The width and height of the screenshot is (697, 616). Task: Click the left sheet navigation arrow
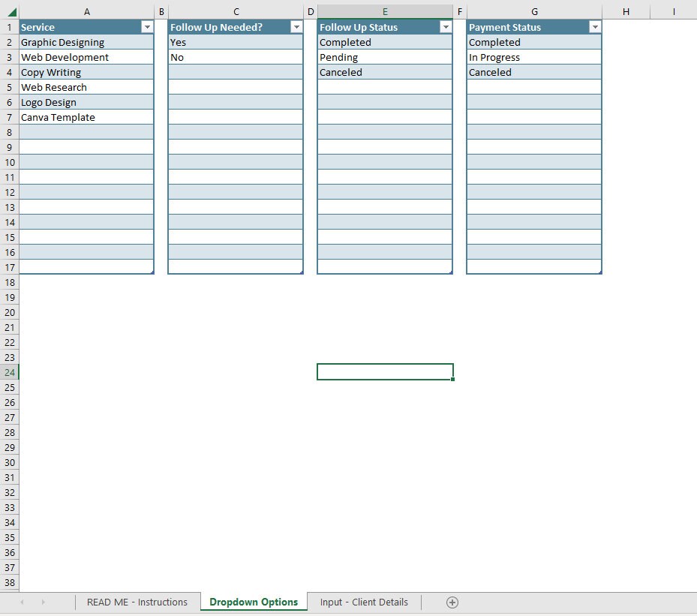[x=22, y=602]
